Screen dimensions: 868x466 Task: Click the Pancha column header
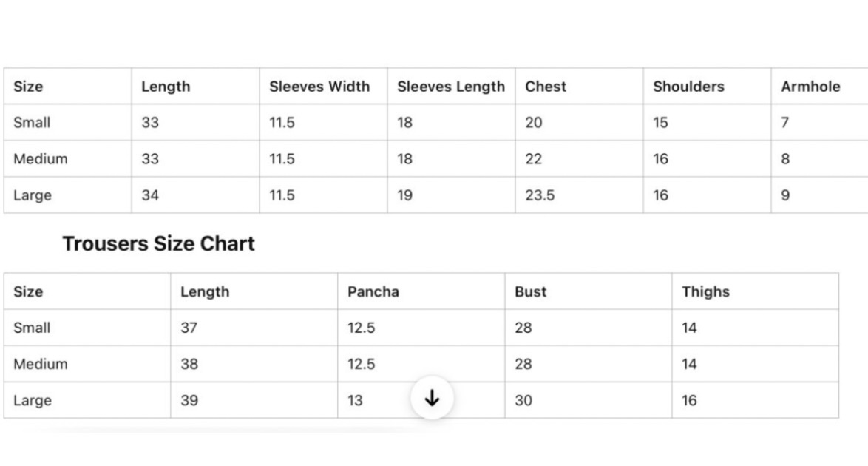373,291
